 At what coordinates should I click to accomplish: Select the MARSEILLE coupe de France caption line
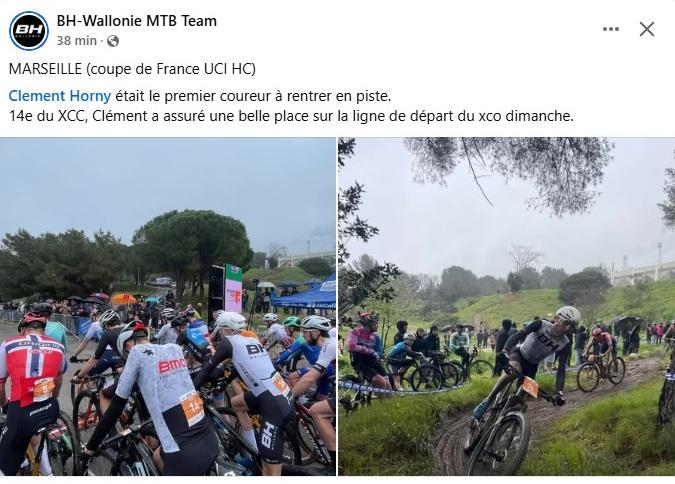coord(132,69)
